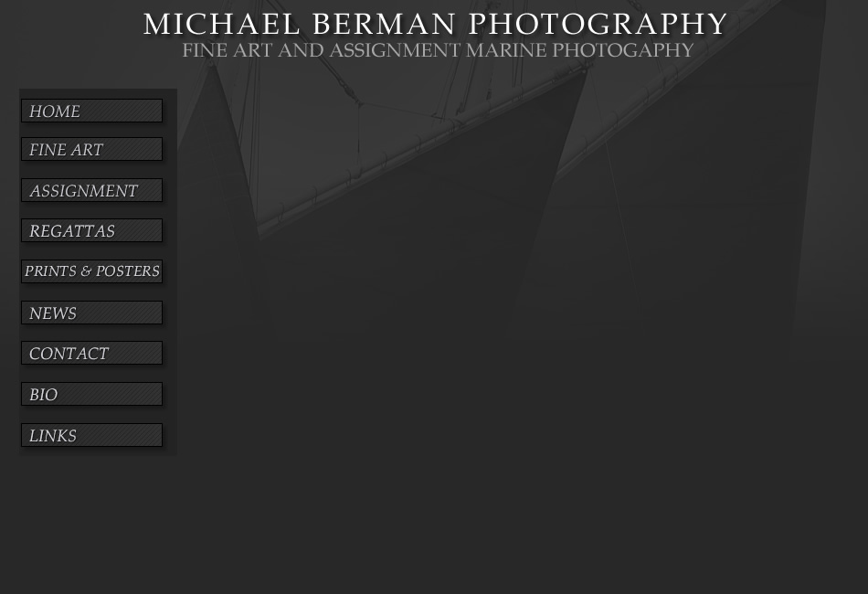Screen dimensions: 868x594
Task: Click PHOTOGRAPHY in the main title
Action: tap(598, 25)
